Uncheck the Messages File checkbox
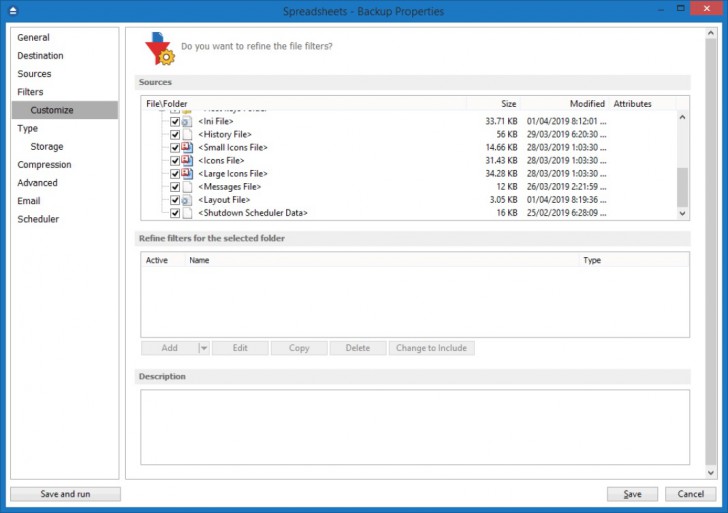 point(175,187)
